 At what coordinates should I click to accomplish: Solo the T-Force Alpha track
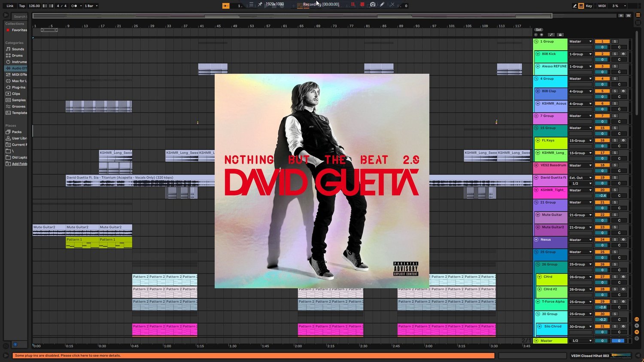click(615, 301)
